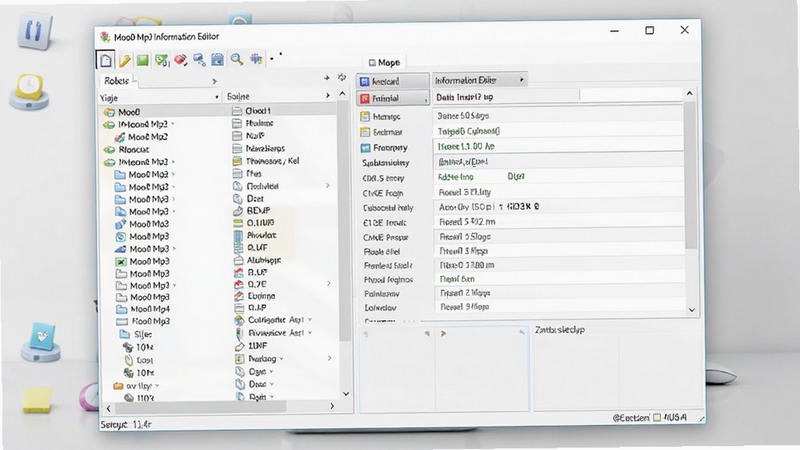Expand the Ocdwieut list entry arrow
Viewport: 800px width, 450px height.
[328, 186]
